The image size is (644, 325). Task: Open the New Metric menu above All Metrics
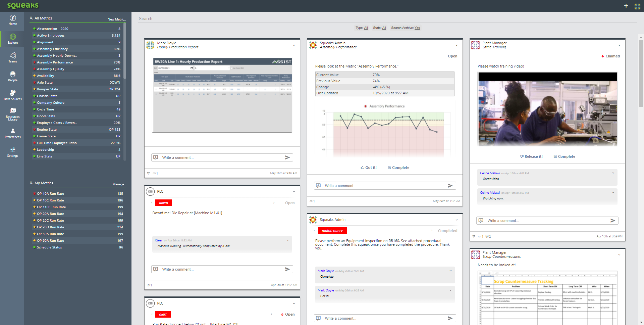[116, 19]
